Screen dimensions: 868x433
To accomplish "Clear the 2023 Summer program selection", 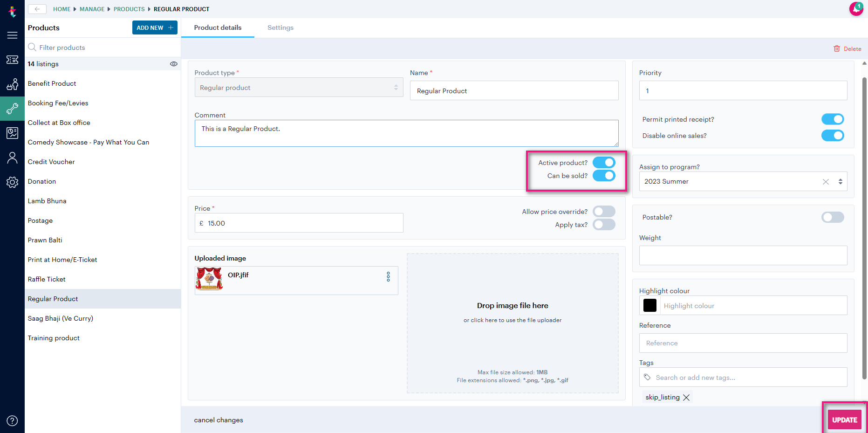I will pyautogui.click(x=826, y=182).
